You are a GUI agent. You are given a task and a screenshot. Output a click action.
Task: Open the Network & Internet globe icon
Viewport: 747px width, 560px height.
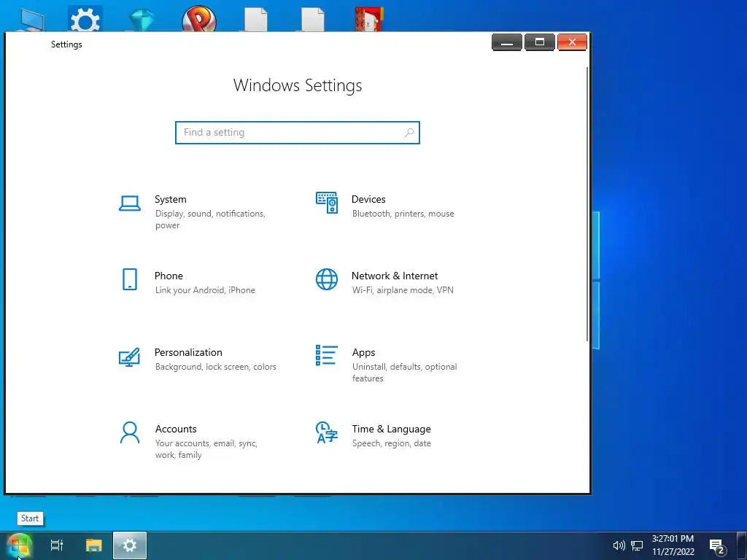click(327, 279)
